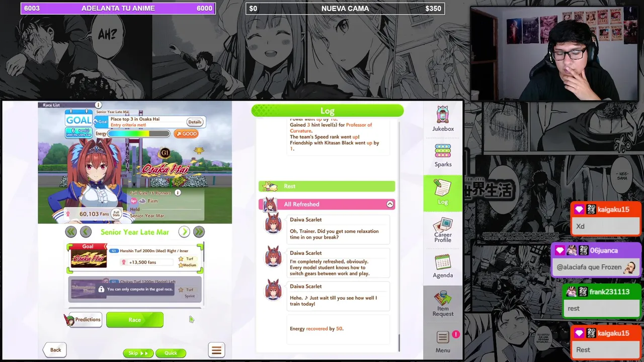644x362 pixels.
Task: Click the 'Place top 3 in Osaka Hai' goal text
Action: pos(135,119)
